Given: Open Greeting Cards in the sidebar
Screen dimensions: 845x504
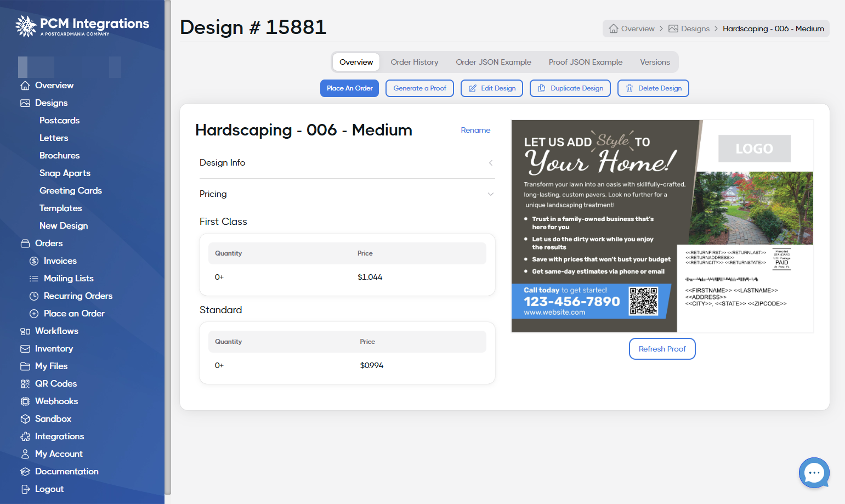Looking at the screenshot, I should coord(71,191).
